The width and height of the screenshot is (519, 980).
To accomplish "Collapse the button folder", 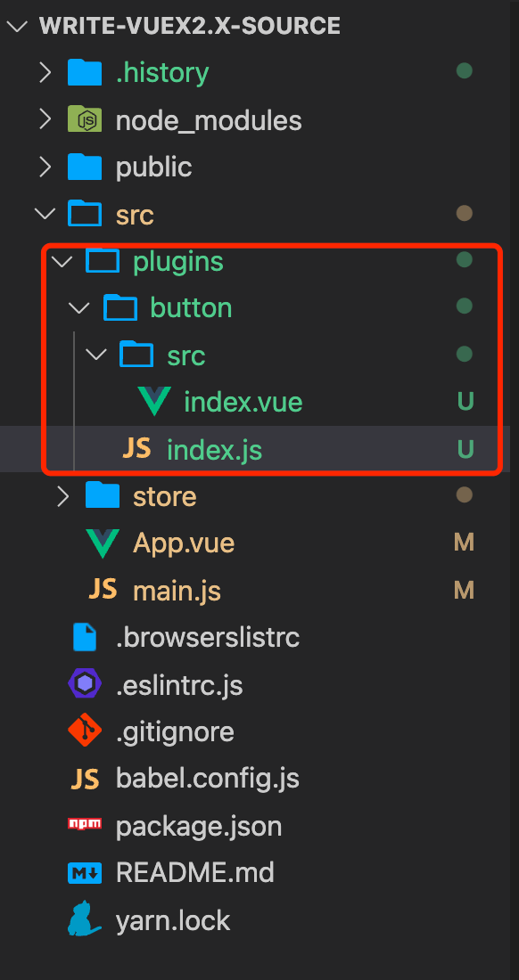I will [x=78, y=306].
